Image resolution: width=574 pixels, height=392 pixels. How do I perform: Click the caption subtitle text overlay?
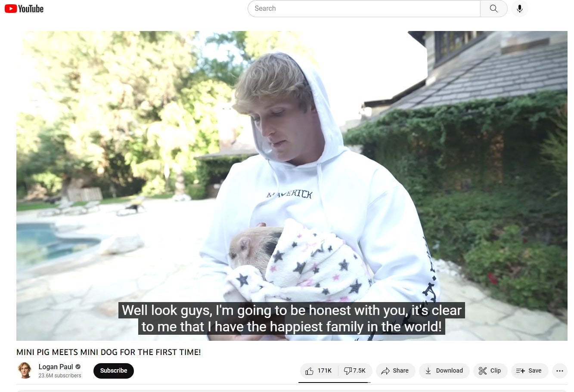point(292,318)
